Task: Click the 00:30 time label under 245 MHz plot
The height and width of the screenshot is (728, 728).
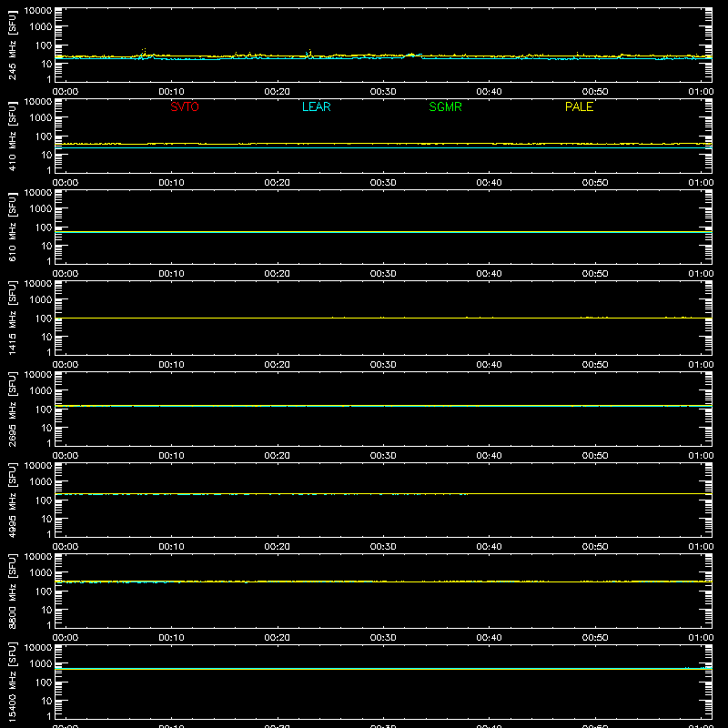Action: tap(383, 92)
